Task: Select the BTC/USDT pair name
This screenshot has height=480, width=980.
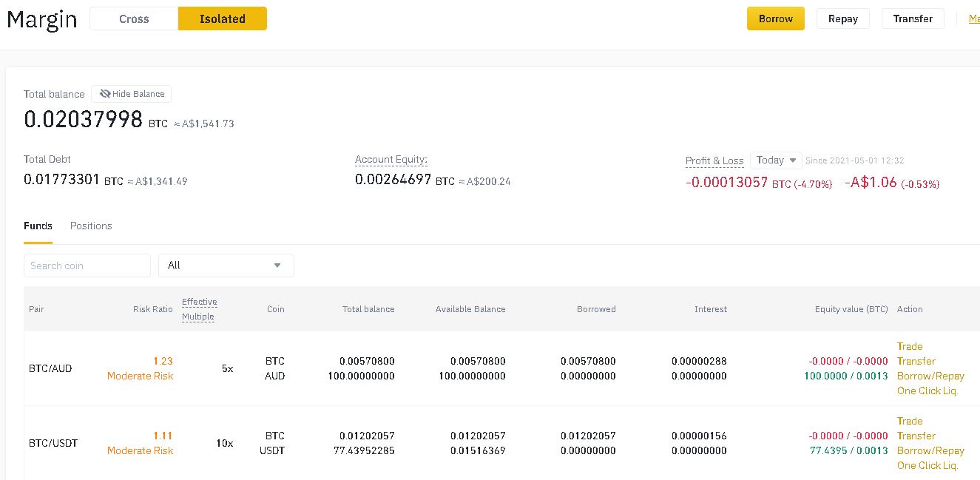Action: pyautogui.click(x=53, y=443)
